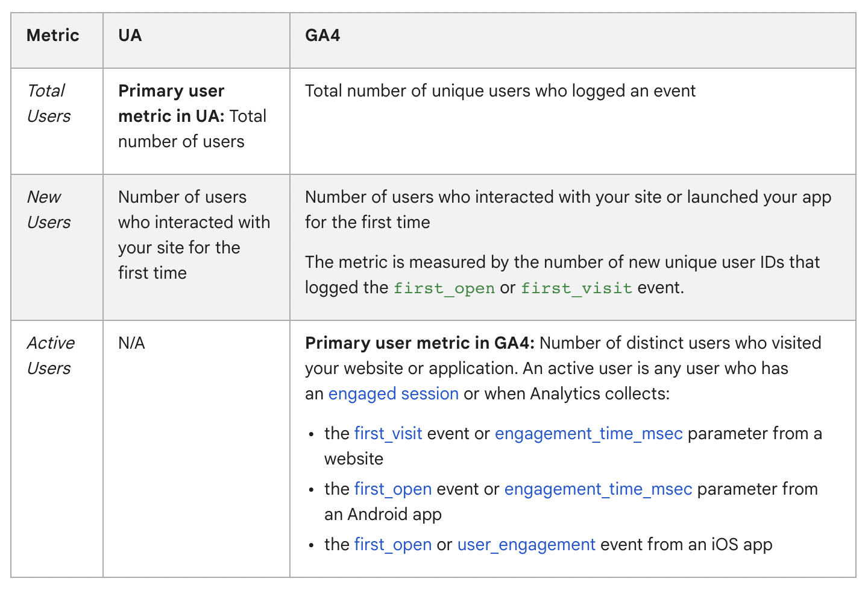Select the Active Users metric cell
The width and height of the screenshot is (868, 590).
[x=57, y=448]
